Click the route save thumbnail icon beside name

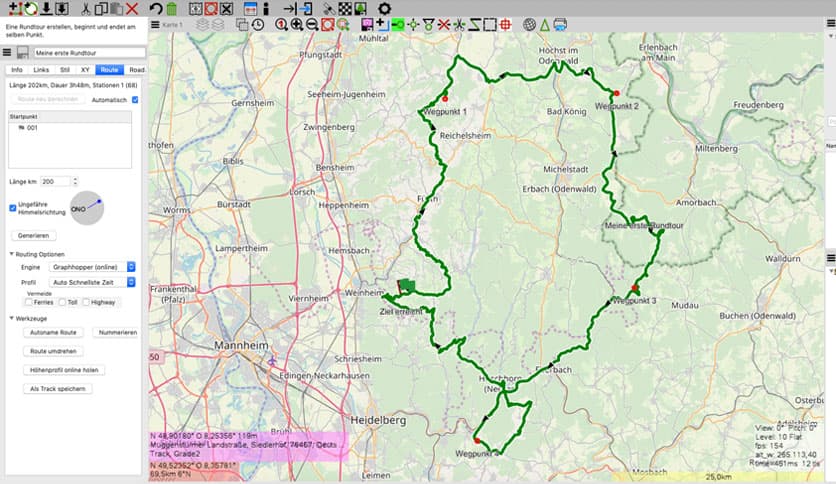tap(22, 52)
